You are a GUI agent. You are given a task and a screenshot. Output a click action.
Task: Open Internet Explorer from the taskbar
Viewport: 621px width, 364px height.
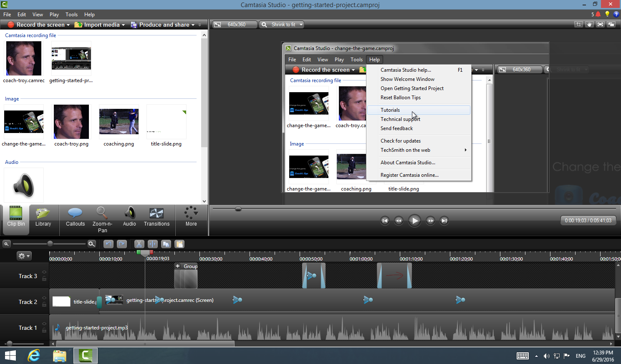tap(34, 356)
